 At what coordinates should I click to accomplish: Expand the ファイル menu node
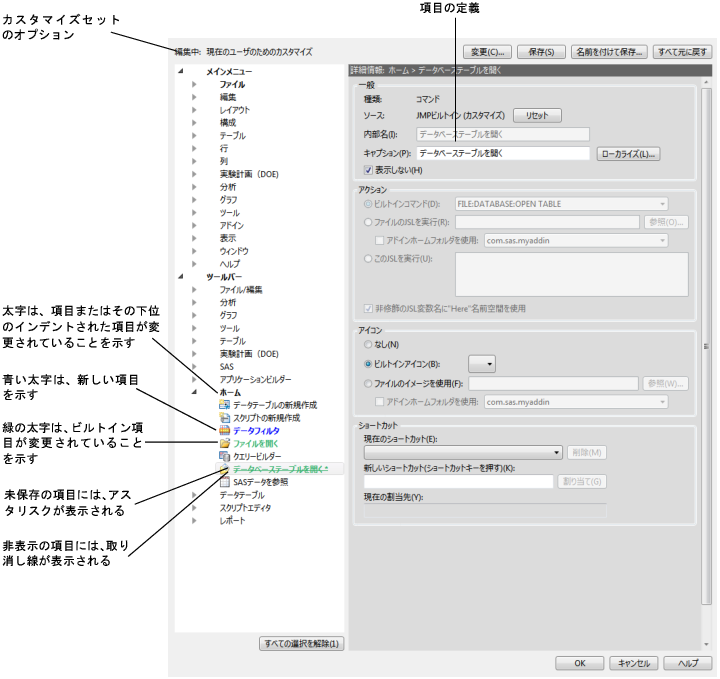(x=194, y=84)
